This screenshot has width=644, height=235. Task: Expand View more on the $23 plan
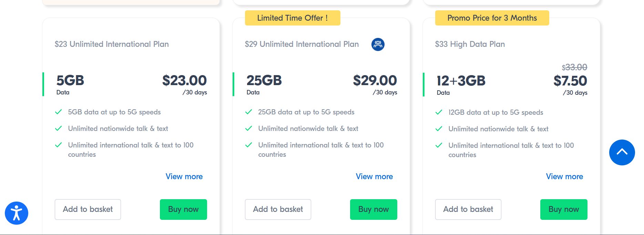coord(184,176)
